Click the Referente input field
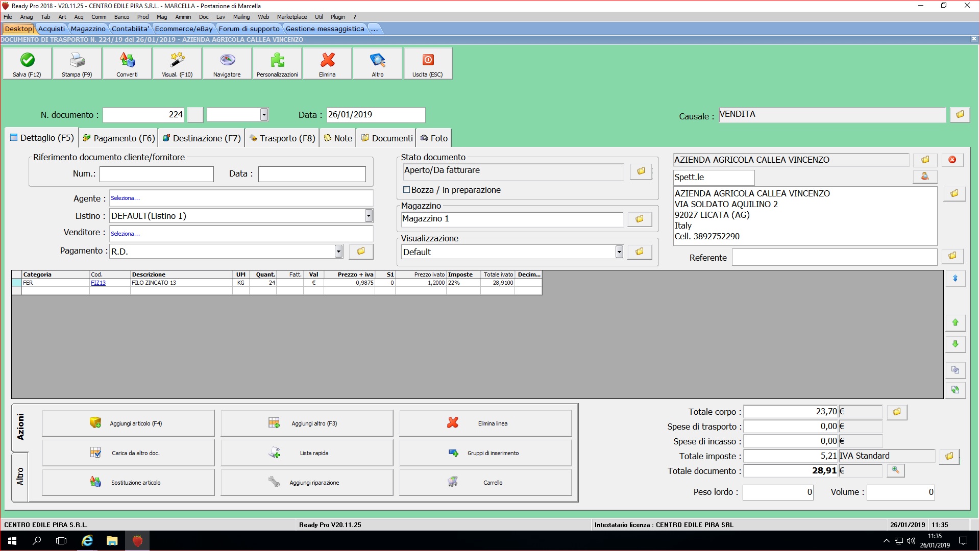This screenshot has height=551, width=980. click(834, 258)
